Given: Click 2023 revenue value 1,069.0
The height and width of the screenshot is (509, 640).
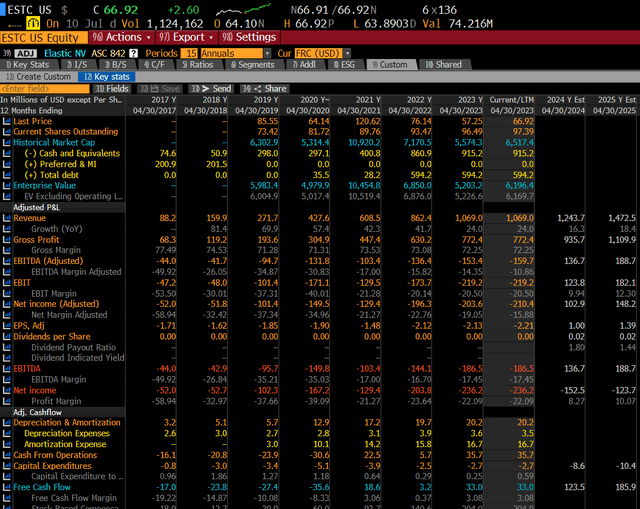Looking at the screenshot, I should (469, 218).
